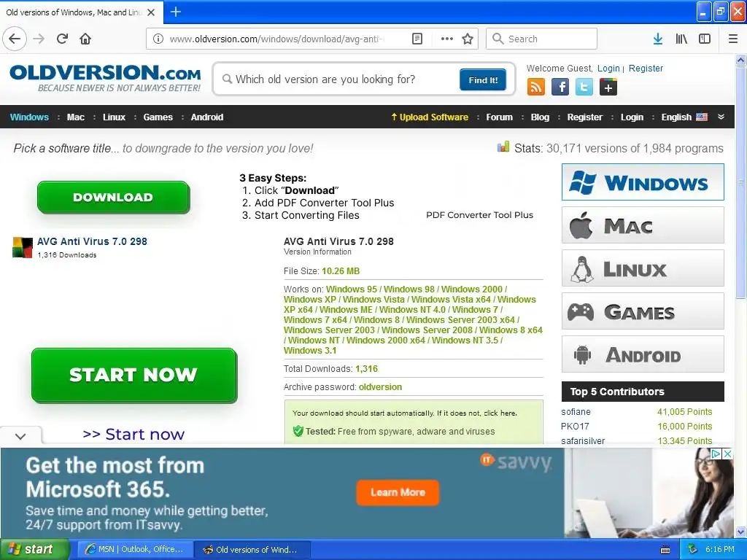Click the Linux category sidebar button

click(x=643, y=268)
